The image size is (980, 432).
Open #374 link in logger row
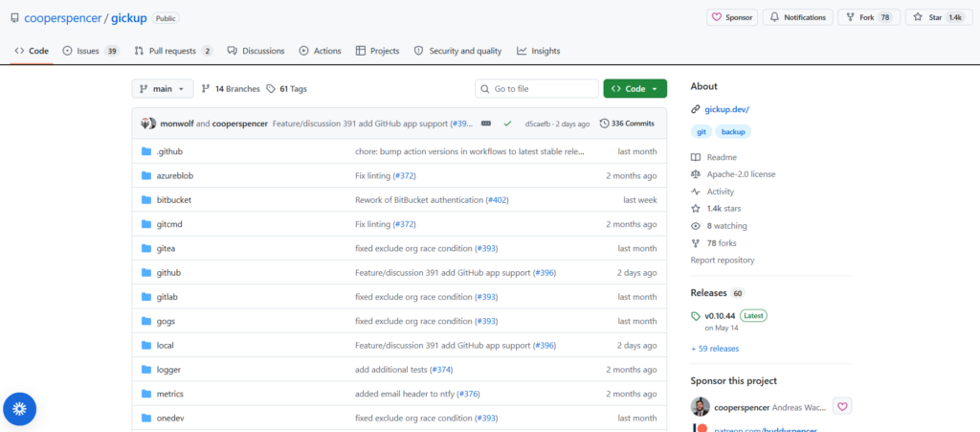click(441, 370)
